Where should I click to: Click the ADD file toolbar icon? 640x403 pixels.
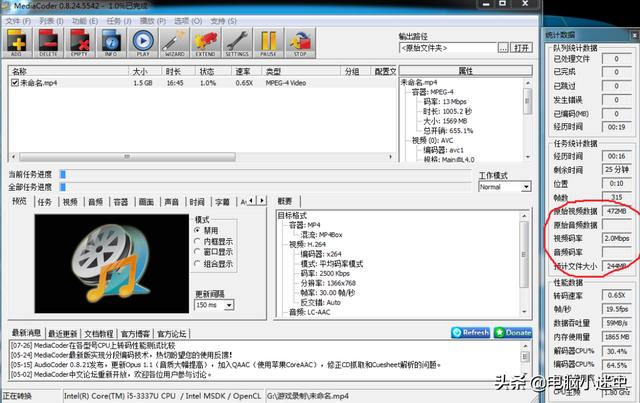(17, 42)
